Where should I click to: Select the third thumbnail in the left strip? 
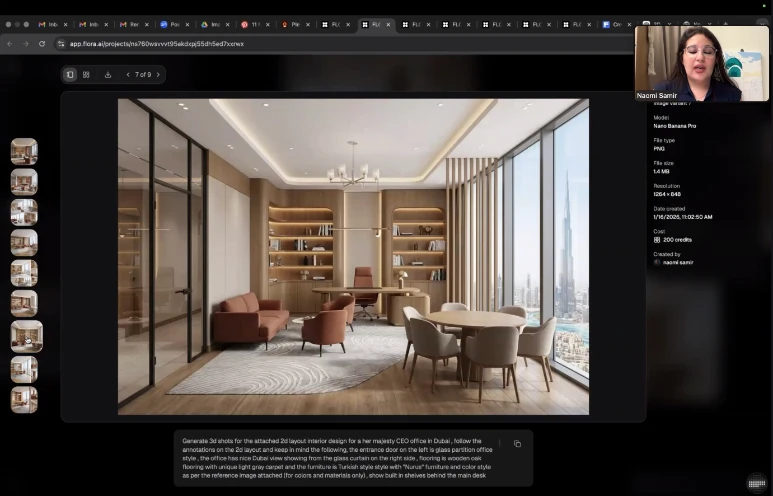(24, 212)
